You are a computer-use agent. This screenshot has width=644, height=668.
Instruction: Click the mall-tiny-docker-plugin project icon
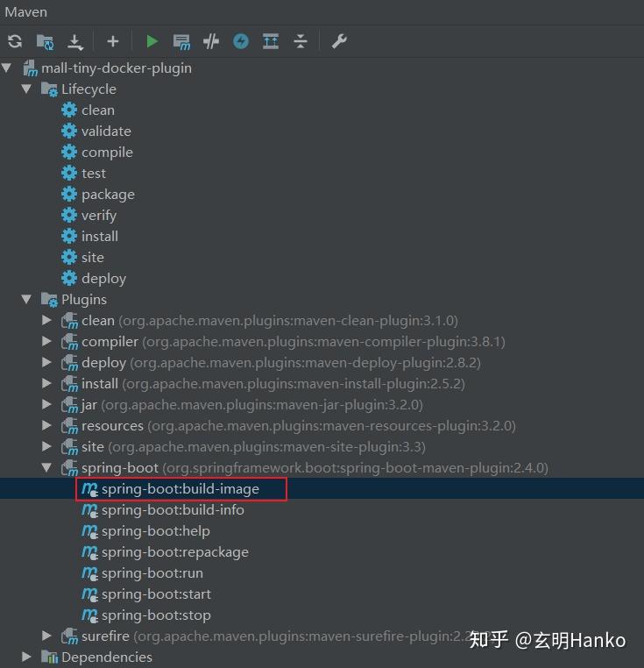30,68
